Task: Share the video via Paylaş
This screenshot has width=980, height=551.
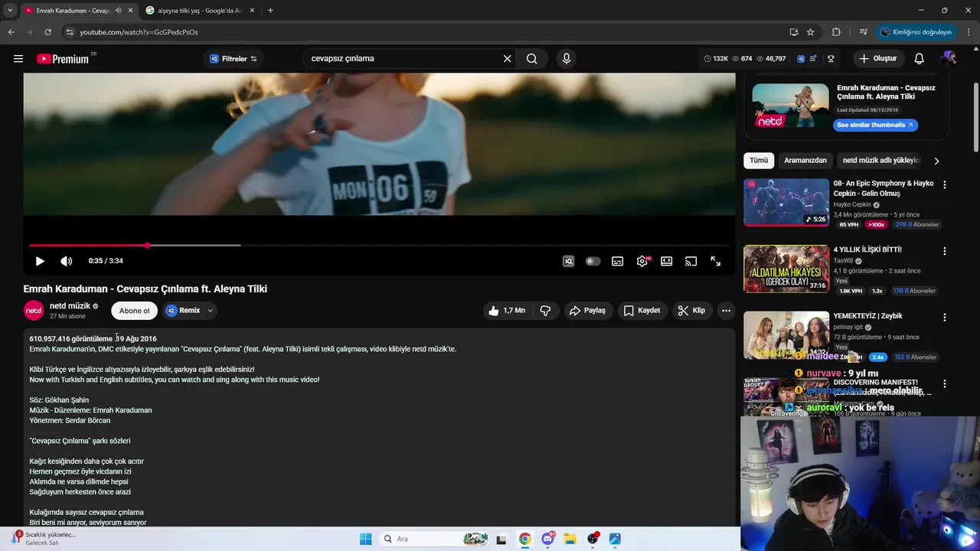Action: [x=588, y=311]
